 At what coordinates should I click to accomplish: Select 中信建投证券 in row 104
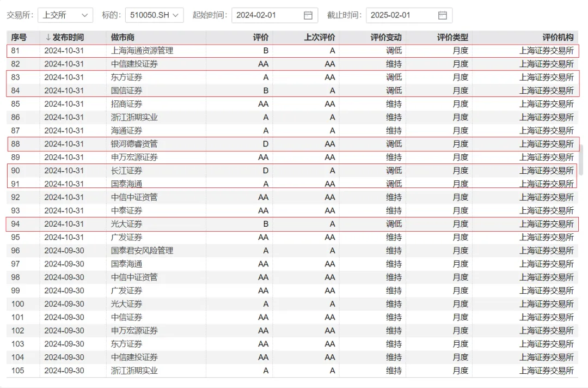pyautogui.click(x=134, y=357)
